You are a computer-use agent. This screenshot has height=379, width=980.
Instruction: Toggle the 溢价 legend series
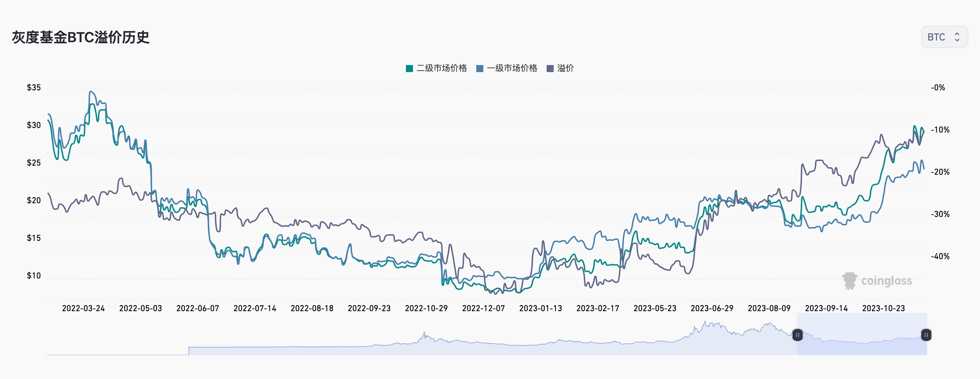560,68
